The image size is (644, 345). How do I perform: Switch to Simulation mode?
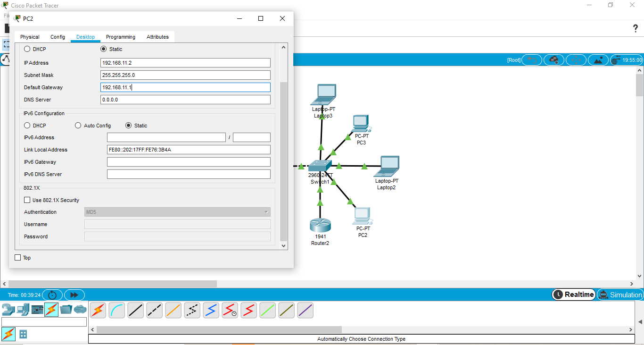pos(620,295)
